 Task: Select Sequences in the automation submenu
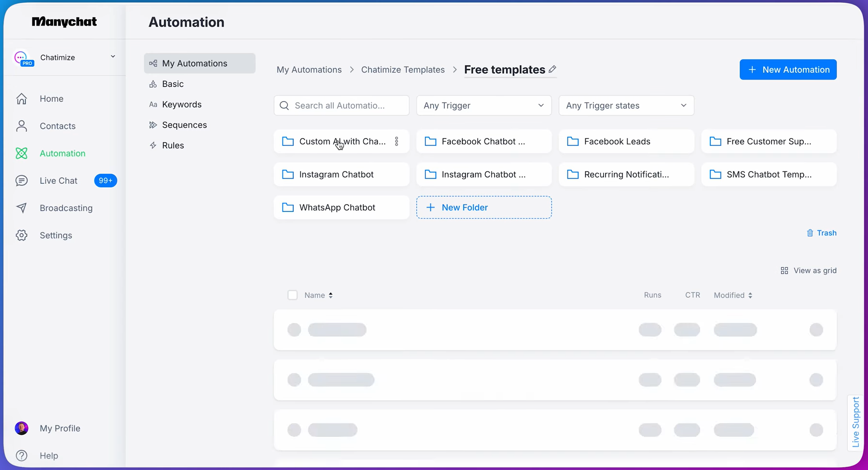coord(184,125)
